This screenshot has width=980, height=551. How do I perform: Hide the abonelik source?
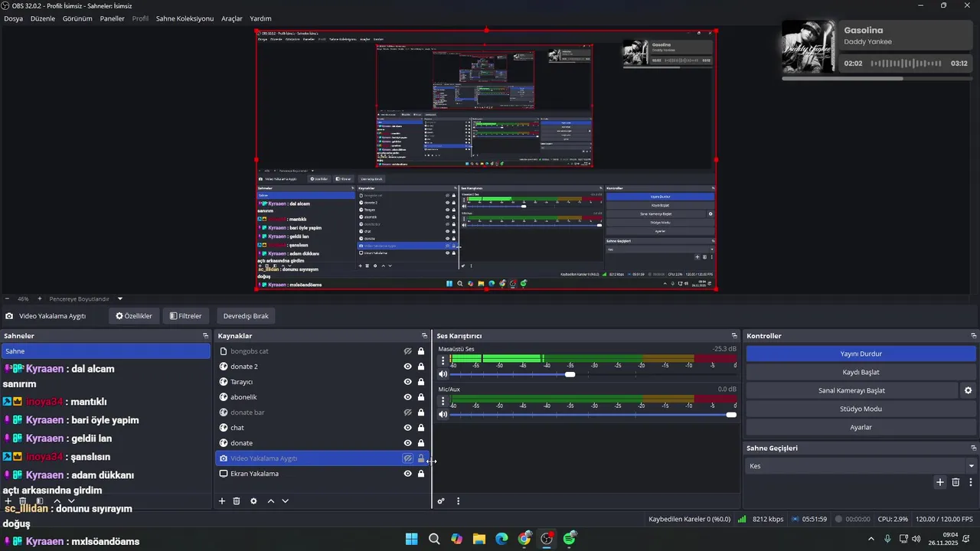(408, 397)
